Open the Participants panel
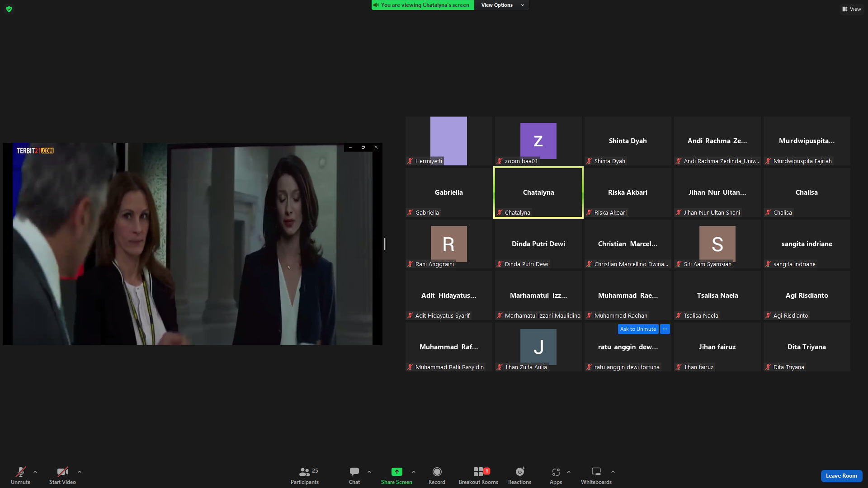This screenshot has width=868, height=488. pyautogui.click(x=305, y=476)
